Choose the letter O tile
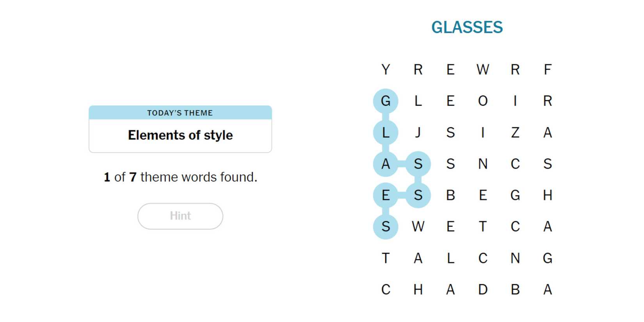The width and height of the screenshot is (644, 322). (483, 101)
